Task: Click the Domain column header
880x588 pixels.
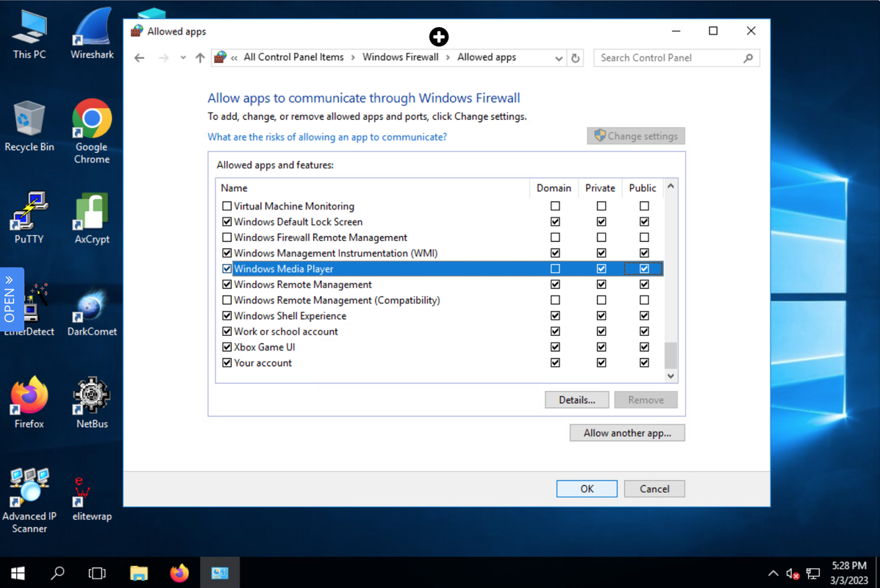Action: pos(554,188)
